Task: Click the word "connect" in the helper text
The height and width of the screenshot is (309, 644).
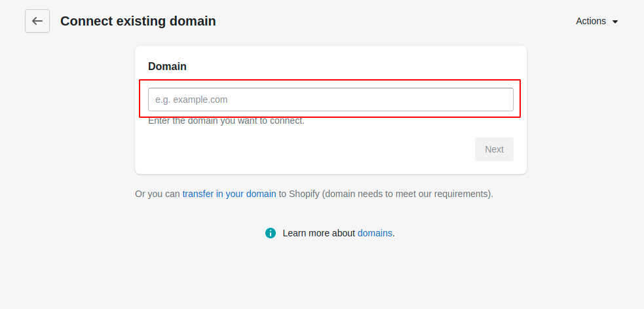Action: pyautogui.click(x=286, y=120)
